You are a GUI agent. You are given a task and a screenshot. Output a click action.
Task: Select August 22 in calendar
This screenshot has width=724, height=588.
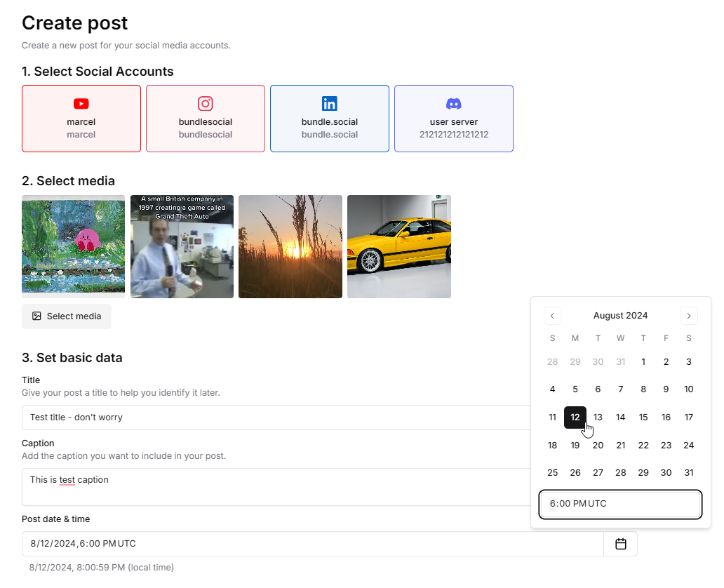tap(643, 446)
